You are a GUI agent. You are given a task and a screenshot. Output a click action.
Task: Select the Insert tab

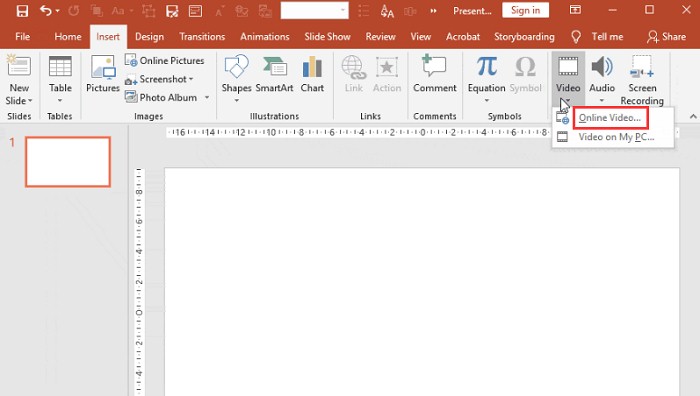coord(108,37)
